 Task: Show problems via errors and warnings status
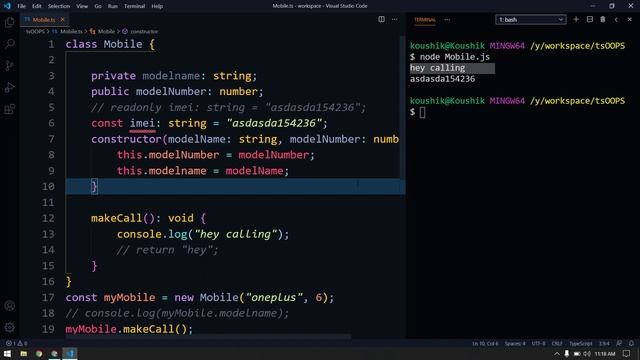coord(17,343)
